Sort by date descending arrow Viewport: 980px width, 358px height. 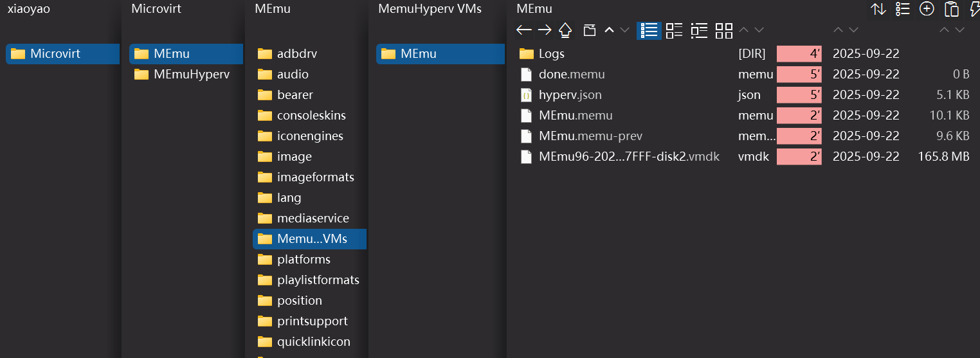click(x=853, y=30)
